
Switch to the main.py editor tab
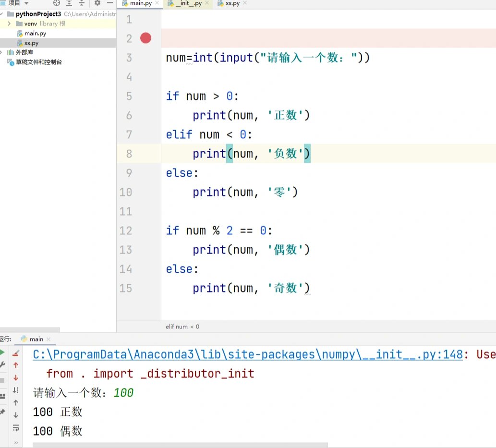click(141, 3)
